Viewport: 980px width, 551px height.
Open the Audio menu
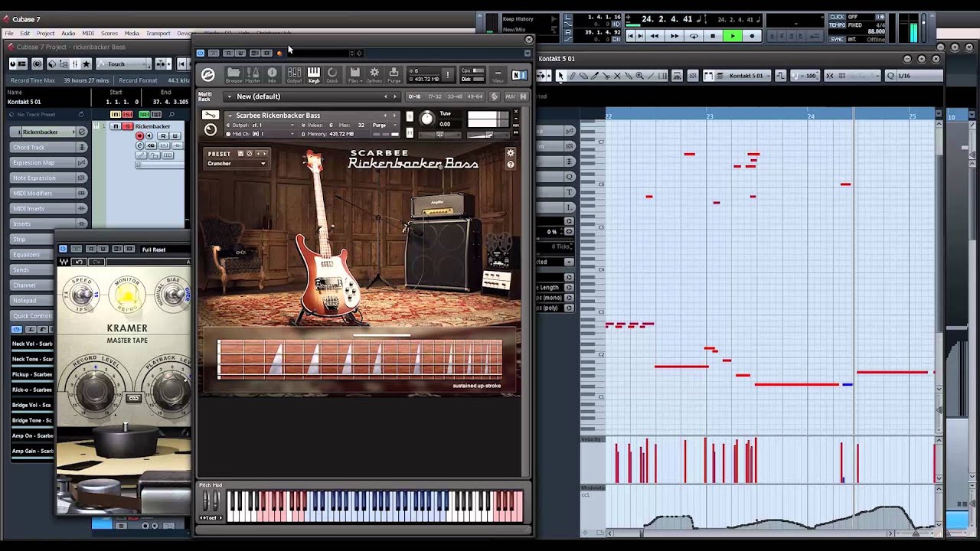(x=68, y=34)
